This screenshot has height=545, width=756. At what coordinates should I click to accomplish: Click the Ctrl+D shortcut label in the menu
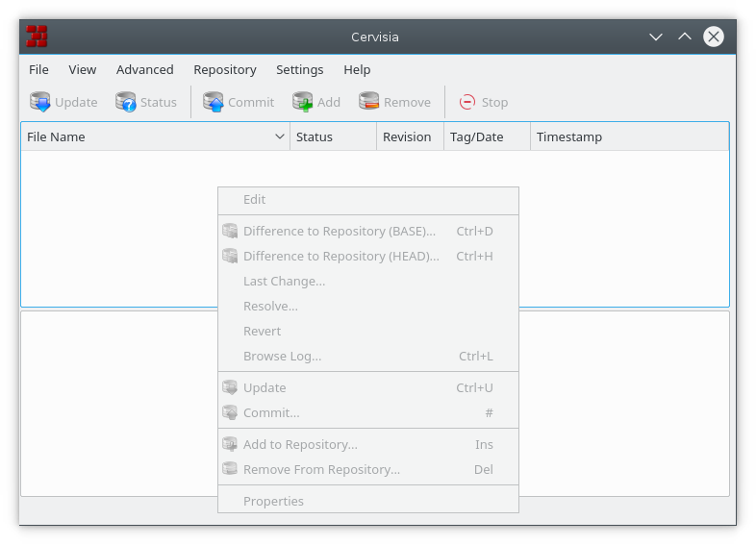(x=474, y=232)
